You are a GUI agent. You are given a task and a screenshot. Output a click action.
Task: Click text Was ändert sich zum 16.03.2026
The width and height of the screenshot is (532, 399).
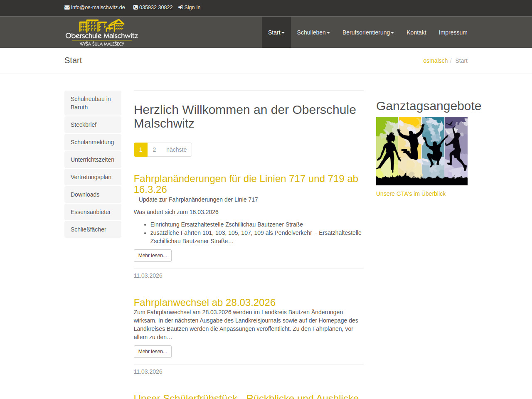pyautogui.click(x=176, y=212)
